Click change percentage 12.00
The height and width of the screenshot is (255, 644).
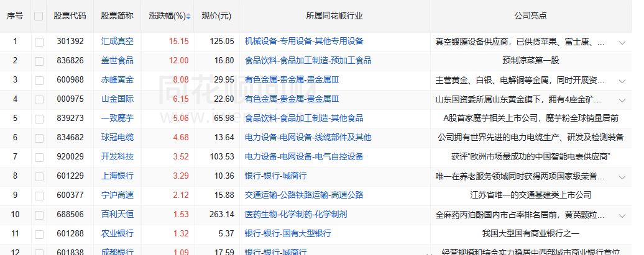[x=178, y=61]
